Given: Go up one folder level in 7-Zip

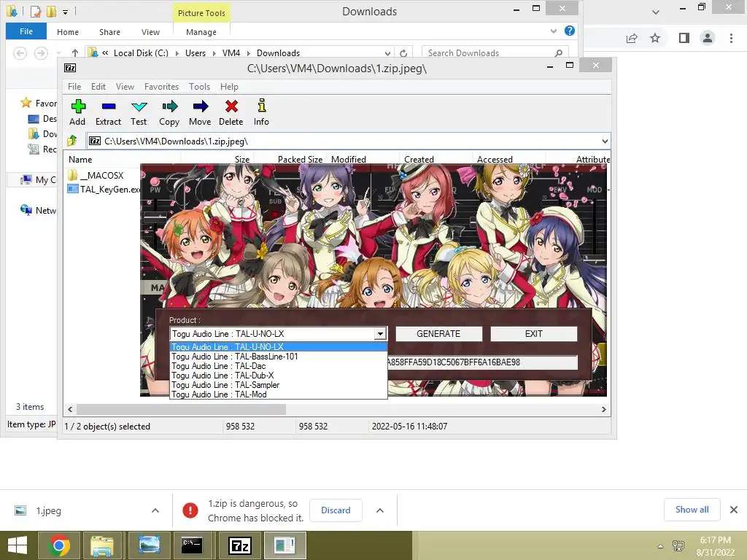Looking at the screenshot, I should coord(72,141).
